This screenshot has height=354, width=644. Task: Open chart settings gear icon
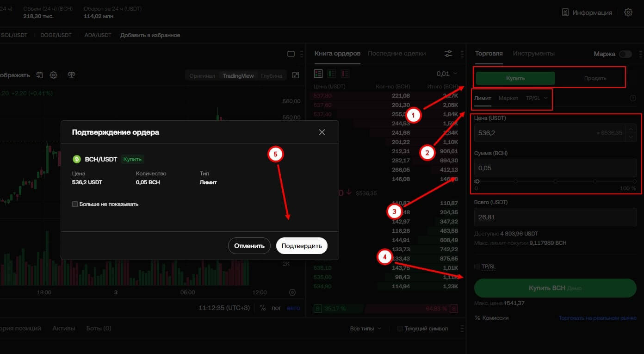[54, 75]
